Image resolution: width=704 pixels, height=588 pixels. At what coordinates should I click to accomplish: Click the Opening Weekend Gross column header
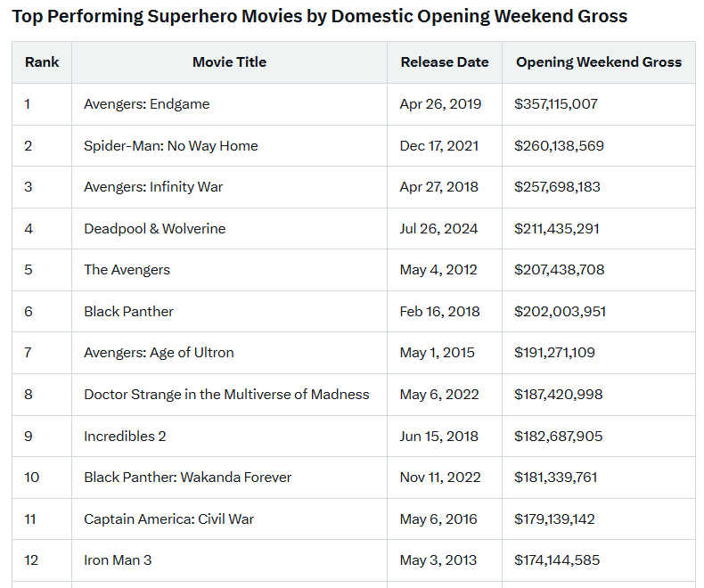click(598, 62)
